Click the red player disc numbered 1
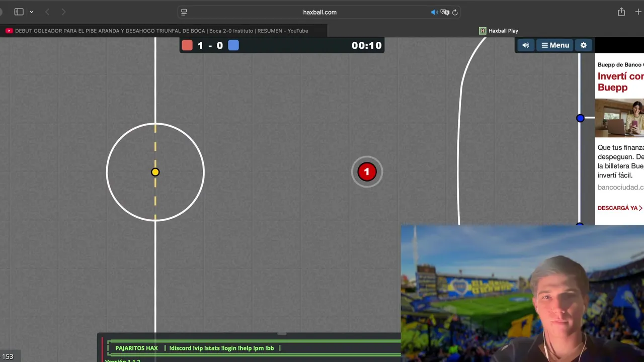Viewport: 644px width, 362px height. coord(367,172)
